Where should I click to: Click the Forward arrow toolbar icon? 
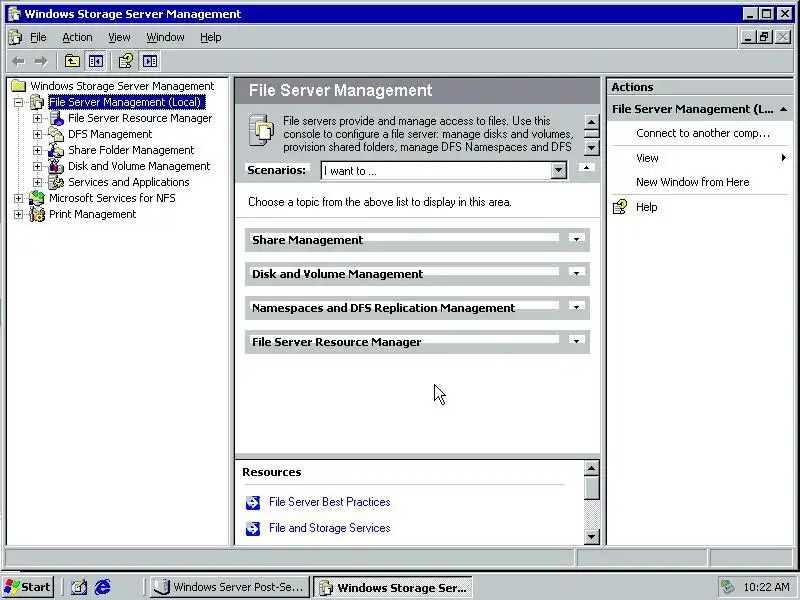[x=41, y=62]
